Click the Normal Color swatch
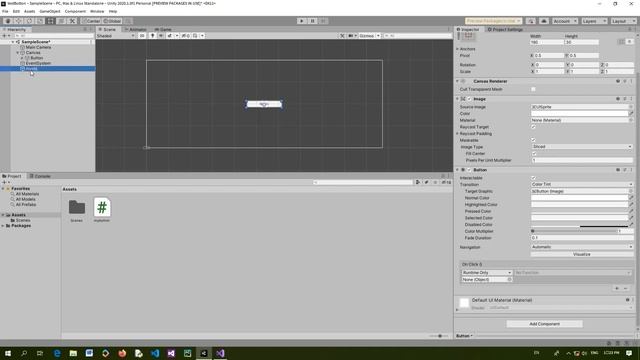 [579, 198]
